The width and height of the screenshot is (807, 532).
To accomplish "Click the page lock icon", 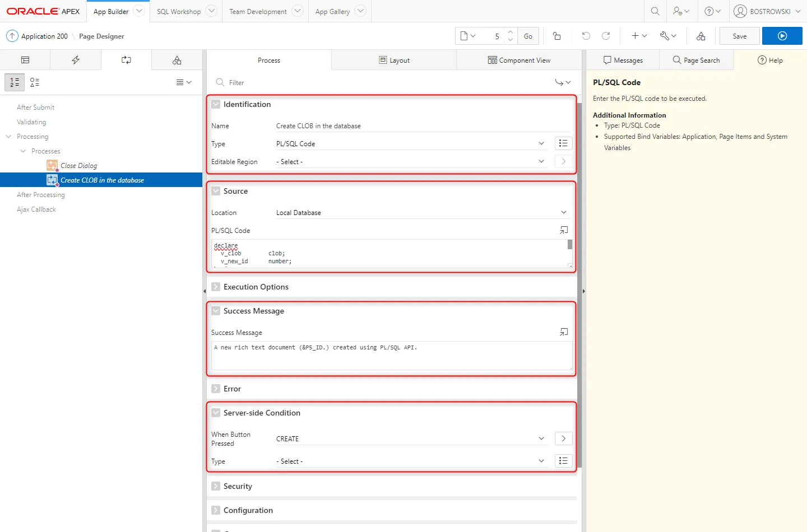I will [556, 36].
